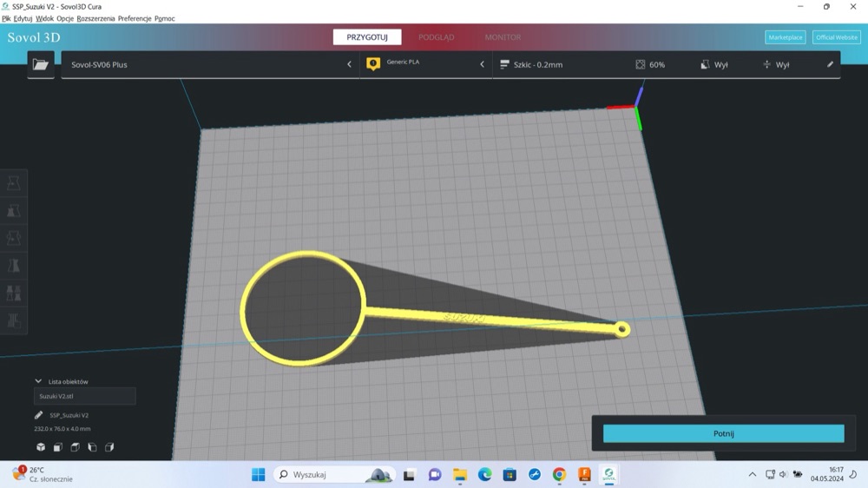Screen dimensions: 868x488
Task: Toggle build plate adhesion setting Wył
Action: (x=775, y=65)
